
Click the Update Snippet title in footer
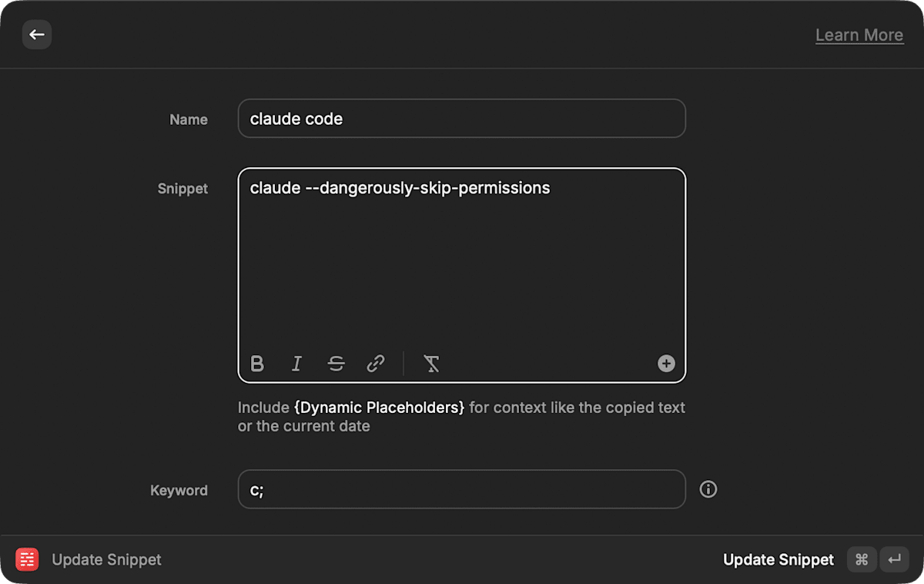[106, 560]
